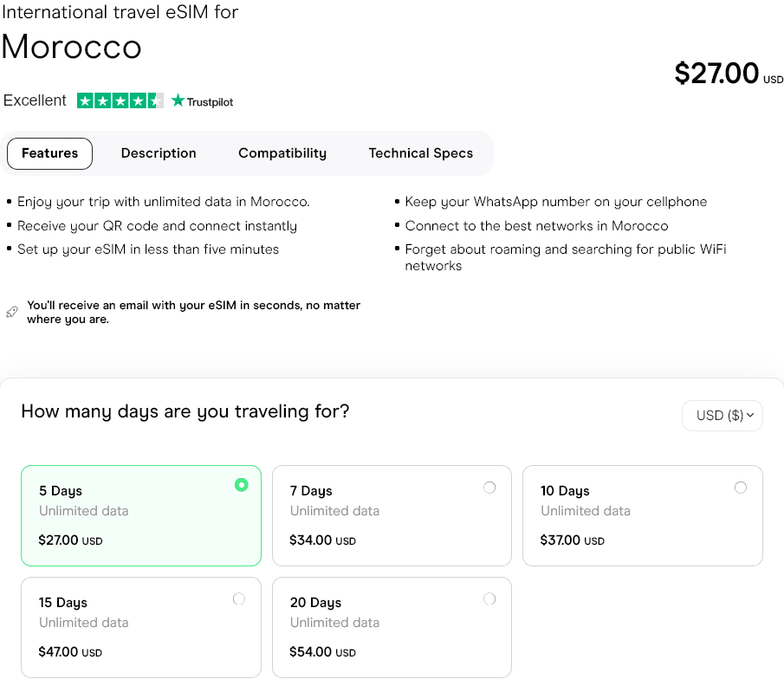Screen dimensions: 784x679
Task: Select the 7 Days radio button
Action: coord(489,488)
